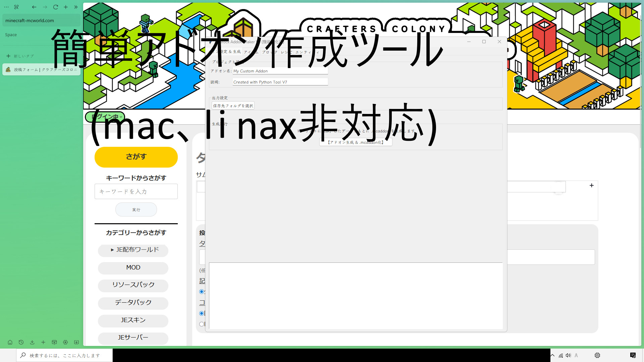644x362 pixels.
Task: Open the sidebar three-dots menu icon
Action: (6, 7)
